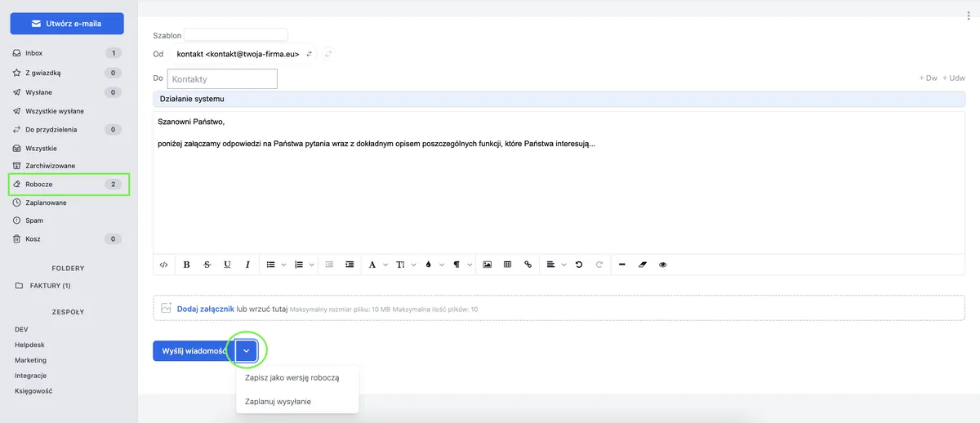Add a Dw carbon copy field
Screen dimensions: 980x423
coord(929,78)
